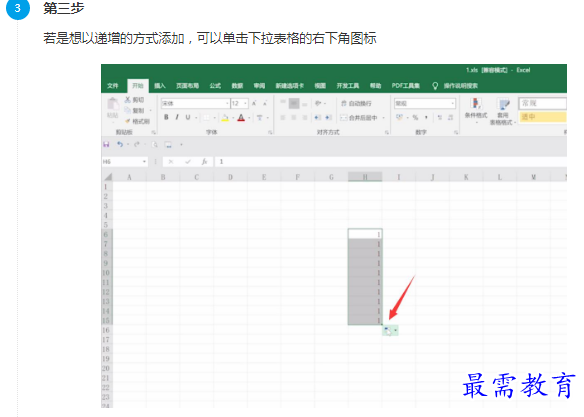Open the quick access toolbar customize arrow

coord(181,144)
